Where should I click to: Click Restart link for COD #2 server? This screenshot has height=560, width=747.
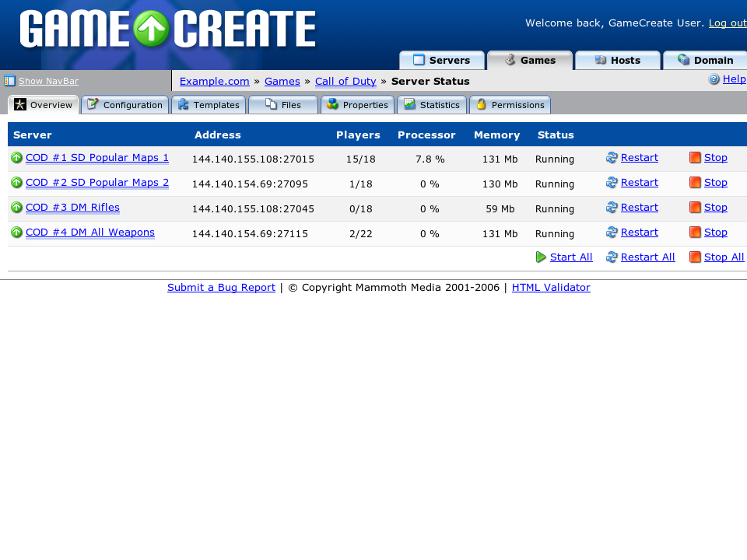point(640,182)
